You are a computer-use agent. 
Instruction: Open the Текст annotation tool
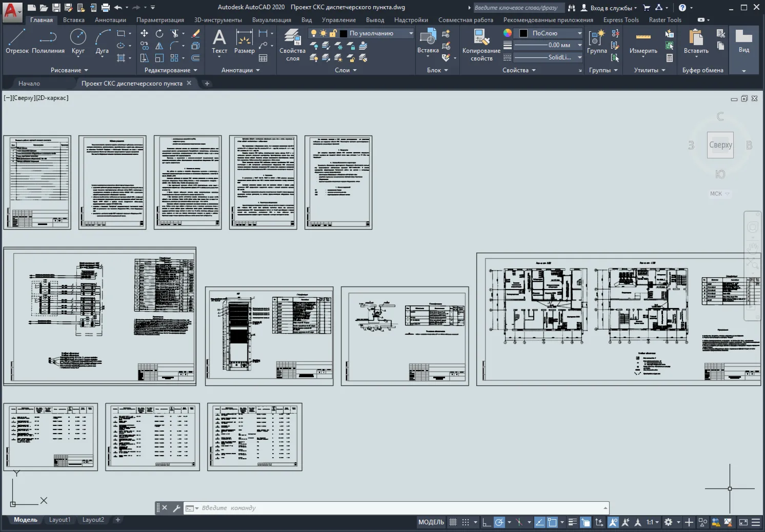point(219,41)
